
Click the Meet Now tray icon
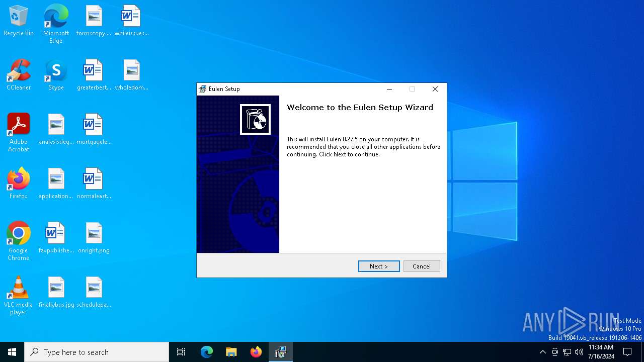click(x=555, y=352)
